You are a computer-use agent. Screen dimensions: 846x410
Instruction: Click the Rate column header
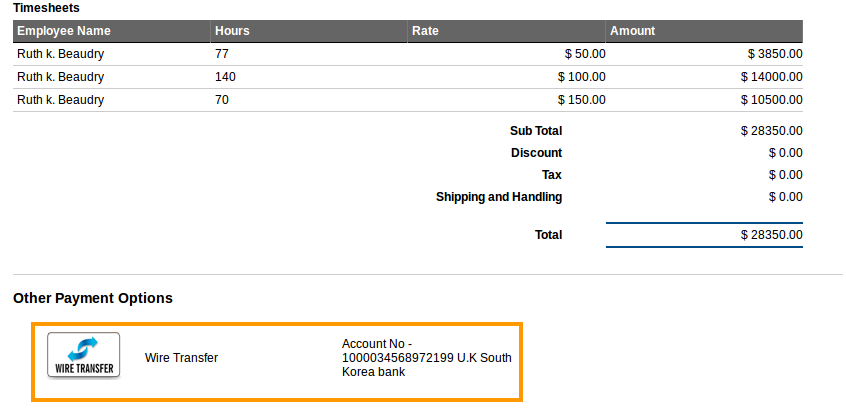pyautogui.click(x=425, y=31)
